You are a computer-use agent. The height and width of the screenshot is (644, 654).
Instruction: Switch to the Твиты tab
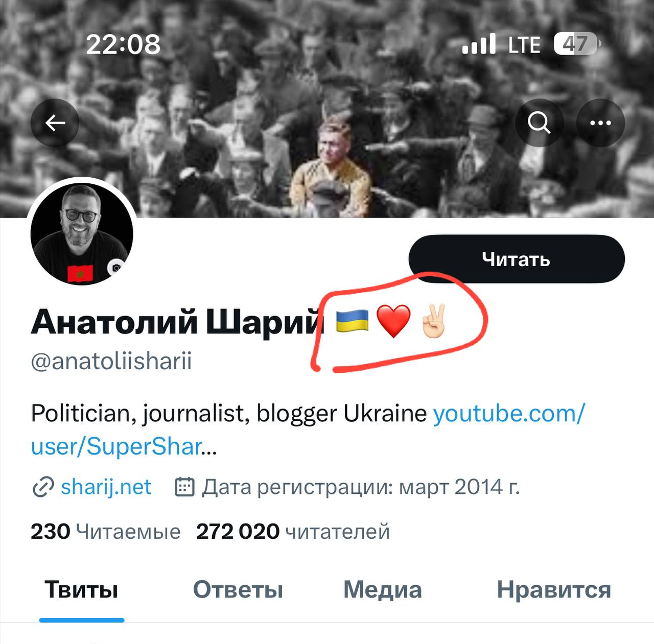coord(82,590)
